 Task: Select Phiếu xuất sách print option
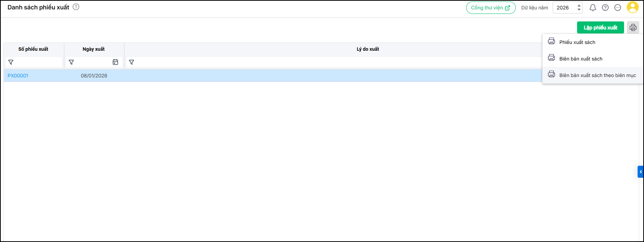pyautogui.click(x=577, y=42)
